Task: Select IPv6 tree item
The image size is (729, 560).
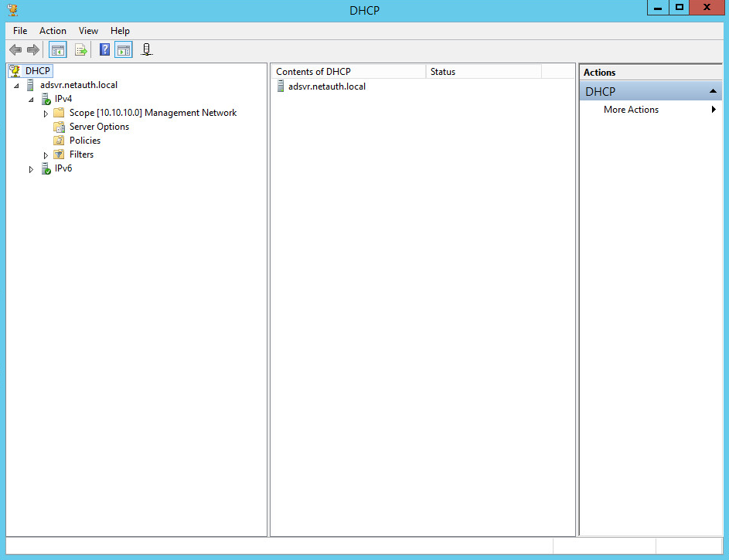Action: pyautogui.click(x=63, y=168)
